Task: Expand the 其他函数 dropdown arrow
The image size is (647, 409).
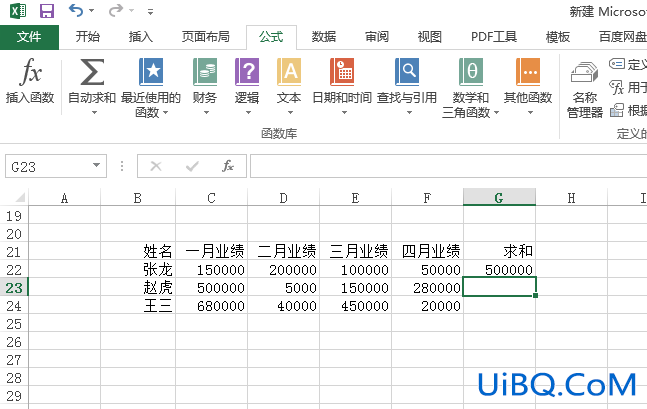Action: 530,112
